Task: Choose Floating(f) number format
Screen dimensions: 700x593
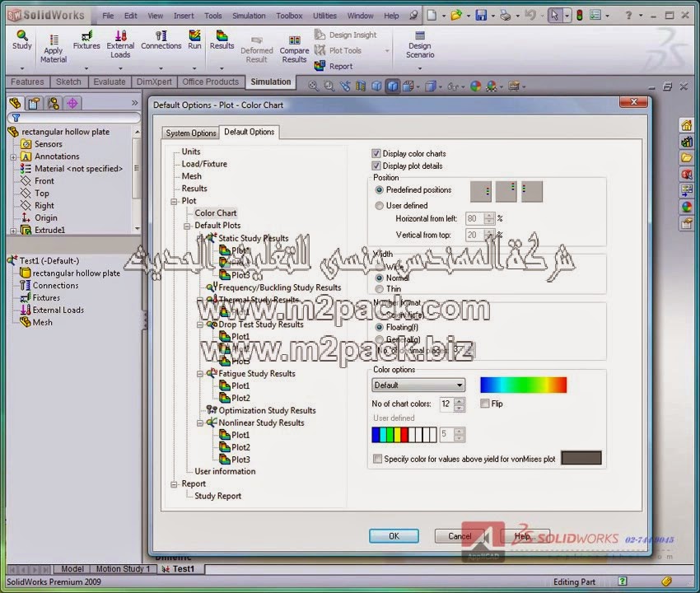Action: (x=380, y=327)
